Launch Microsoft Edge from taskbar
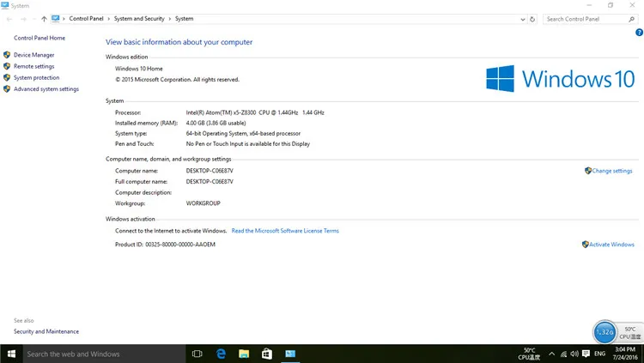 tap(221, 354)
